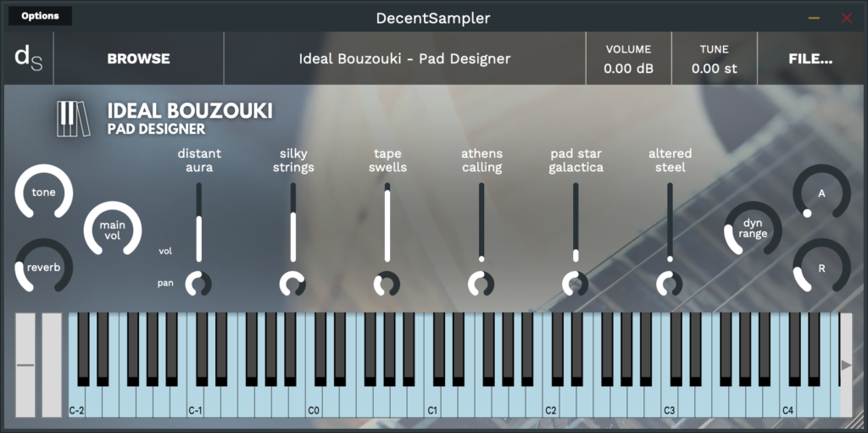
Task: Click the distant aura volume slider
Action: click(199, 223)
